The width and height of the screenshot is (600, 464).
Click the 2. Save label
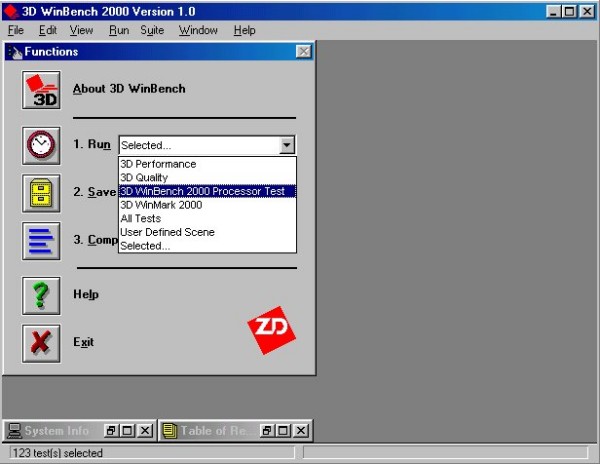tap(95, 192)
